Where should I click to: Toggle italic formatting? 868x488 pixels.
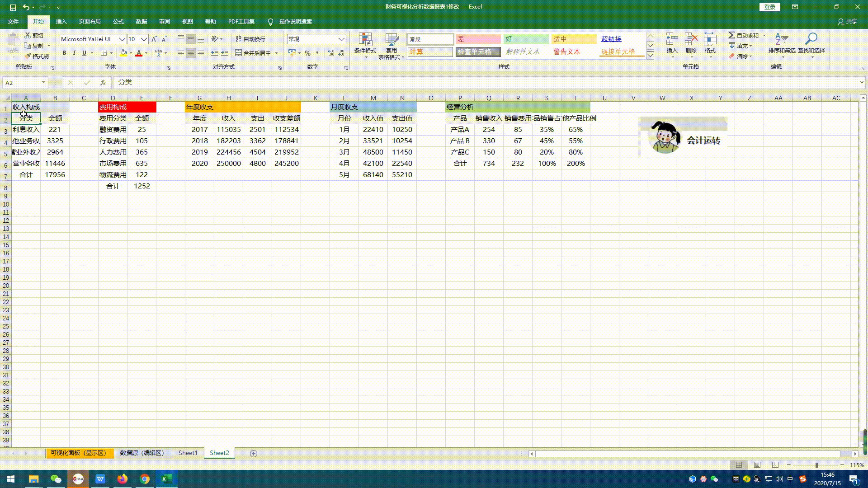click(74, 53)
